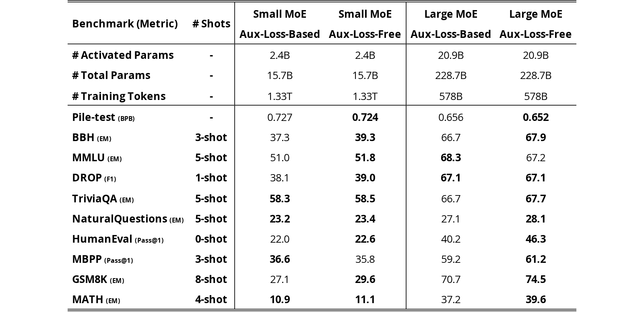644x312 pixels.
Task: Select the # Shots column header
Action: [211, 24]
